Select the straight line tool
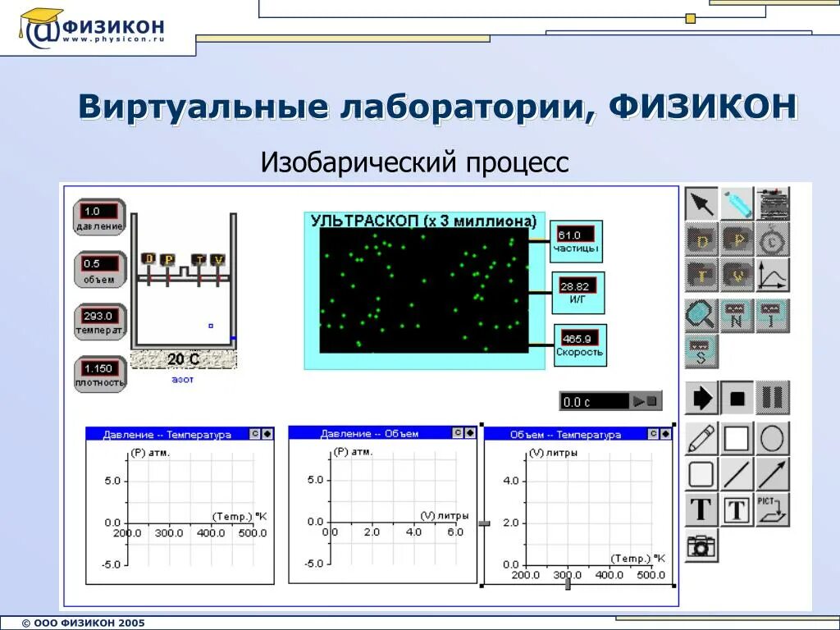 point(737,474)
